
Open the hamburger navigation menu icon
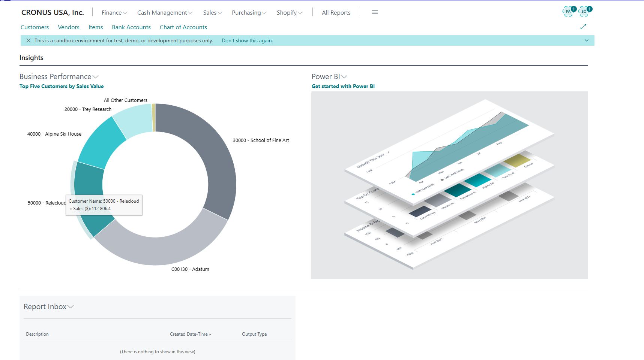tap(375, 12)
